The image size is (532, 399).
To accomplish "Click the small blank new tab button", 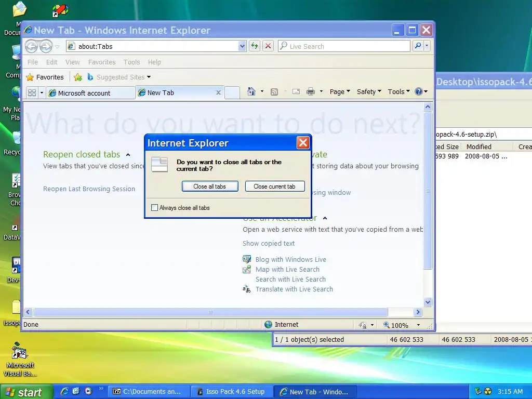I will pyautogui.click(x=232, y=92).
